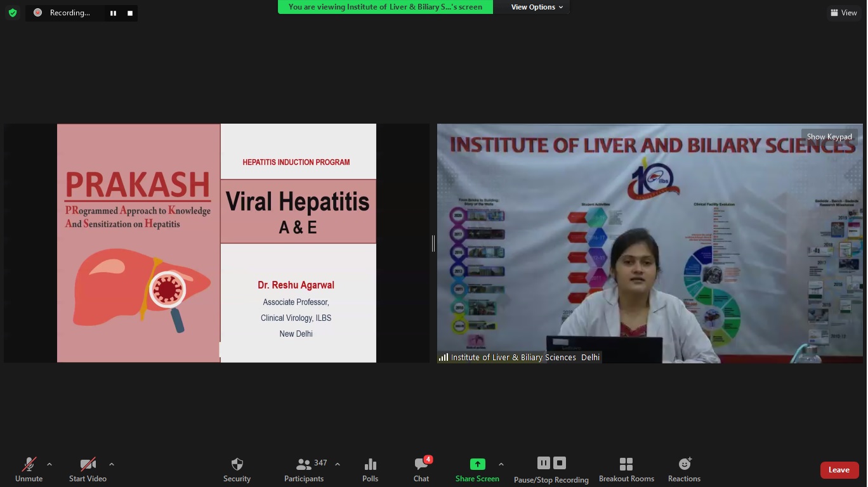The height and width of the screenshot is (487, 868).
Task: Click the red Recording indicator dot
Action: pyautogui.click(x=37, y=13)
